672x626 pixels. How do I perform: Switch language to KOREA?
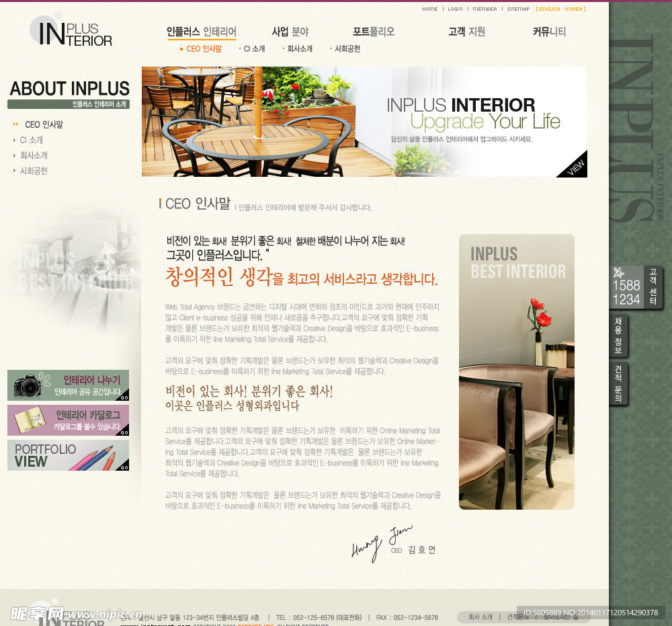click(574, 9)
